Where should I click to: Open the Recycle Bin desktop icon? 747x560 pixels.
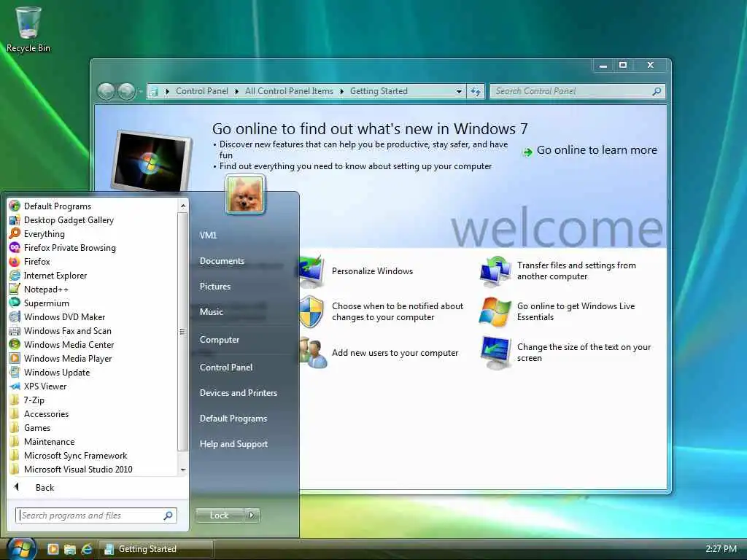[28, 28]
